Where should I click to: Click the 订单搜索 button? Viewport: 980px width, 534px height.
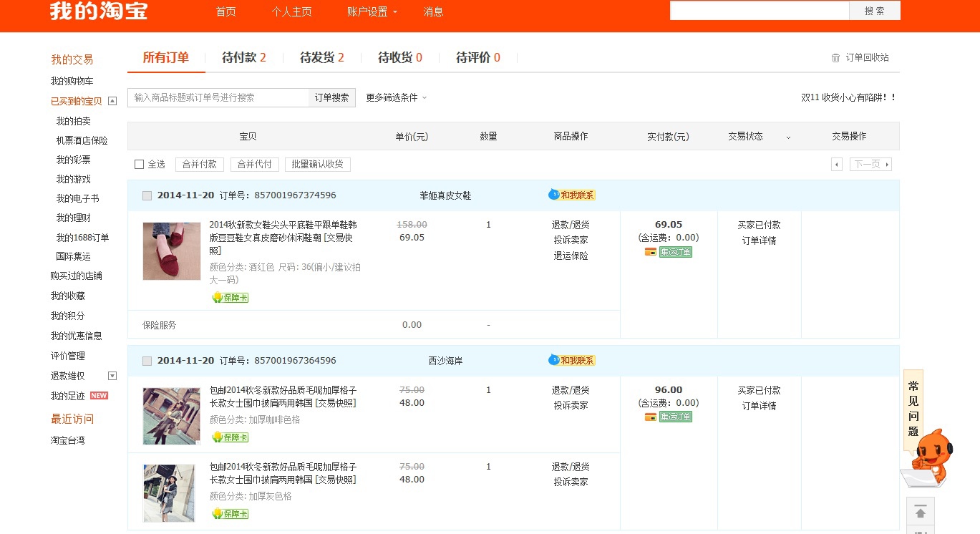pyautogui.click(x=332, y=97)
